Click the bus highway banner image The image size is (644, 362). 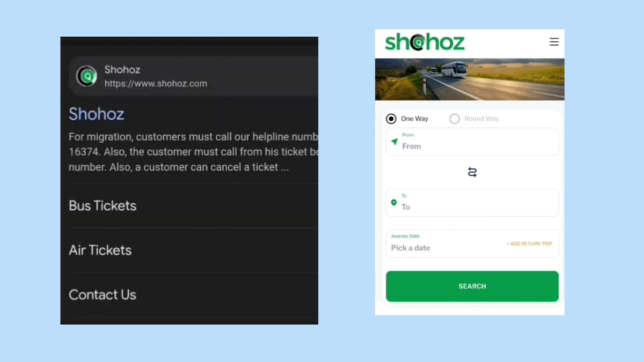pos(470,79)
